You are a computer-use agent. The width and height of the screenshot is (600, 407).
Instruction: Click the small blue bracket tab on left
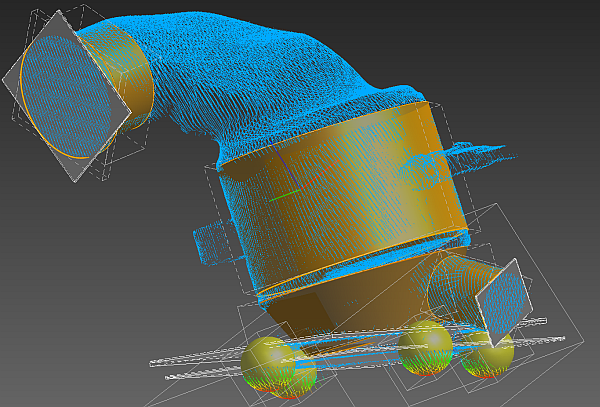pyautogui.click(x=208, y=241)
